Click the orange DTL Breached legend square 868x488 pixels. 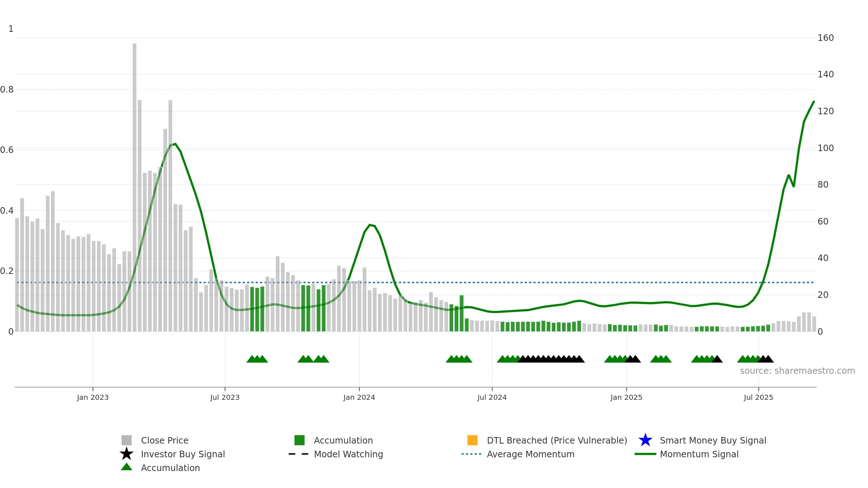point(472,440)
